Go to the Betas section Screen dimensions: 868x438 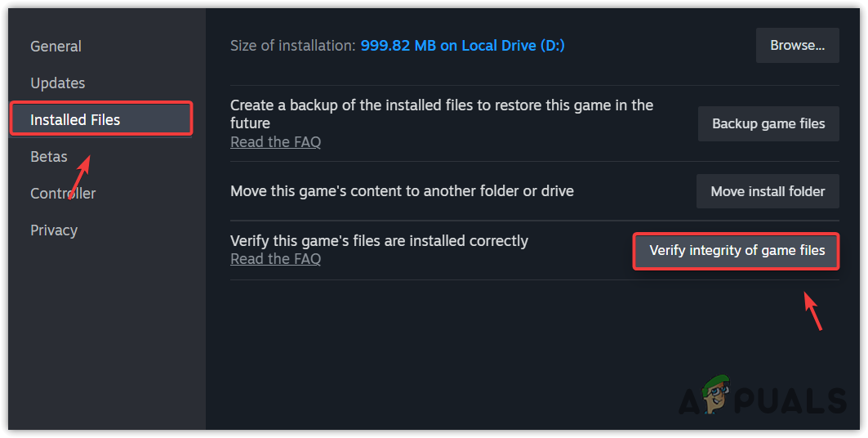48,157
